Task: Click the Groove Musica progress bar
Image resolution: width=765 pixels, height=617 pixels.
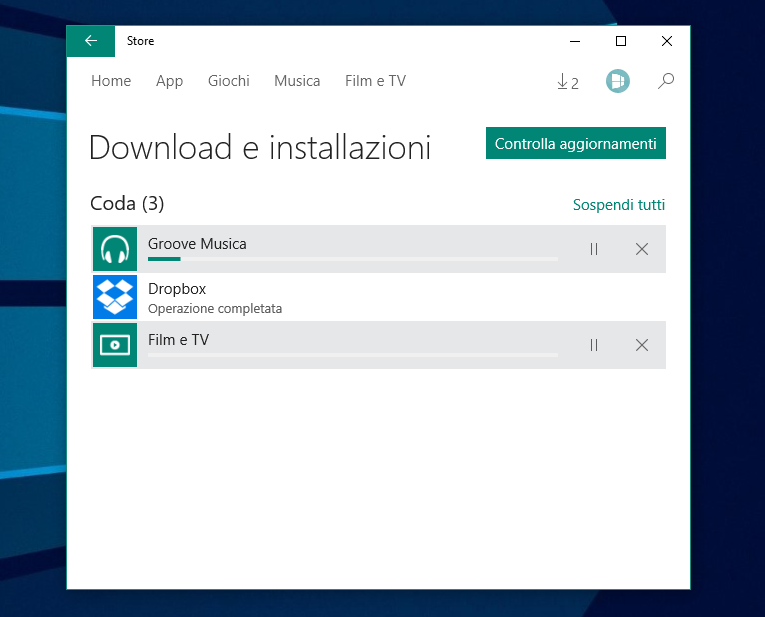Action: (x=353, y=259)
